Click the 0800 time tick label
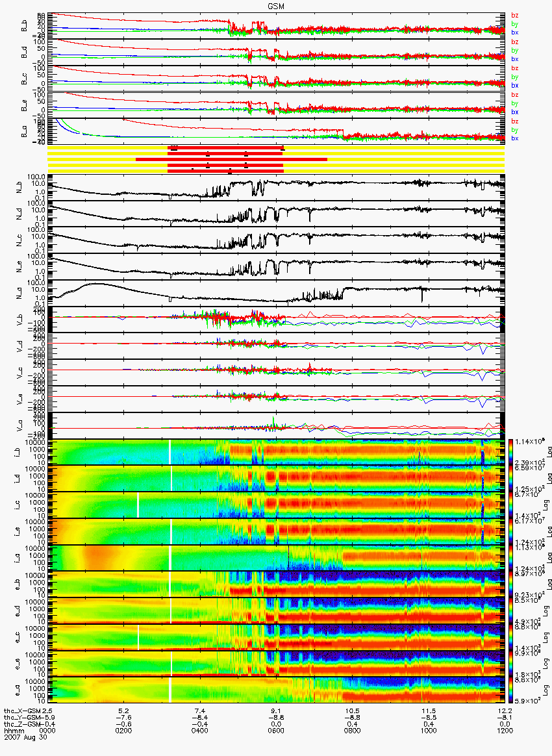This screenshot has width=552, height=756. click(353, 731)
